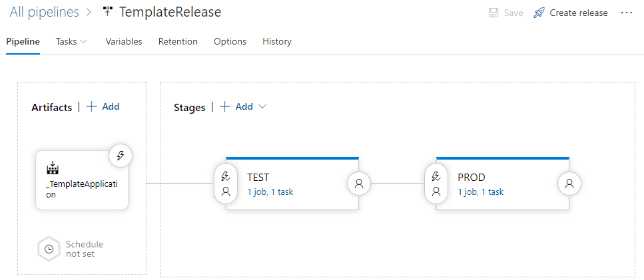
Task: Click the schedule clock icon
Action: coord(49,249)
